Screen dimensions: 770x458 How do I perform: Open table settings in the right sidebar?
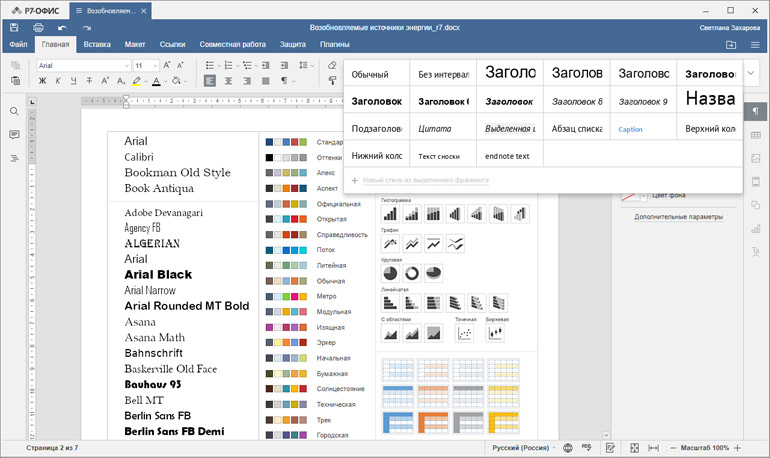[x=755, y=134]
